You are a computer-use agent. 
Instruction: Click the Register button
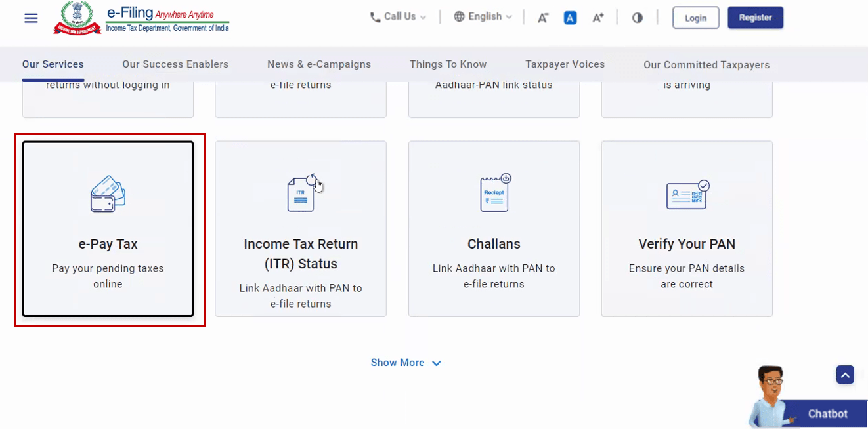tap(756, 18)
